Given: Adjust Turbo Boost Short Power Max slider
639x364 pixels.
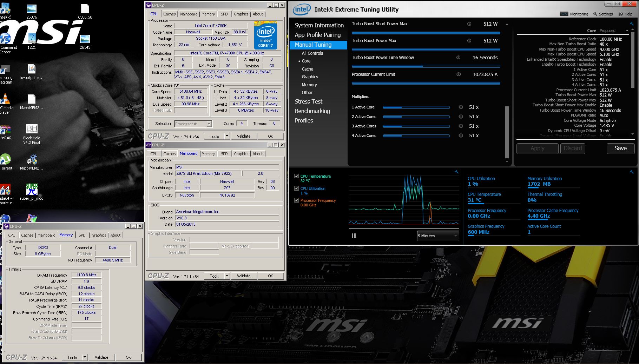Looking at the screenshot, I should [426, 33].
